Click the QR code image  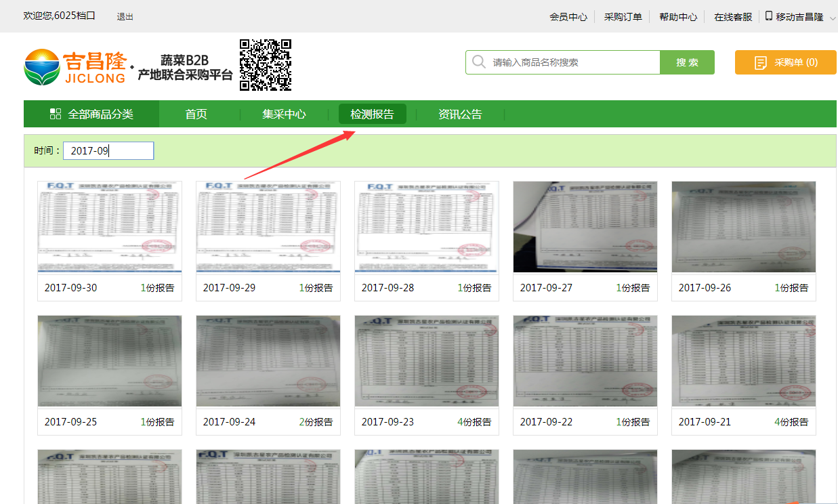pos(266,65)
